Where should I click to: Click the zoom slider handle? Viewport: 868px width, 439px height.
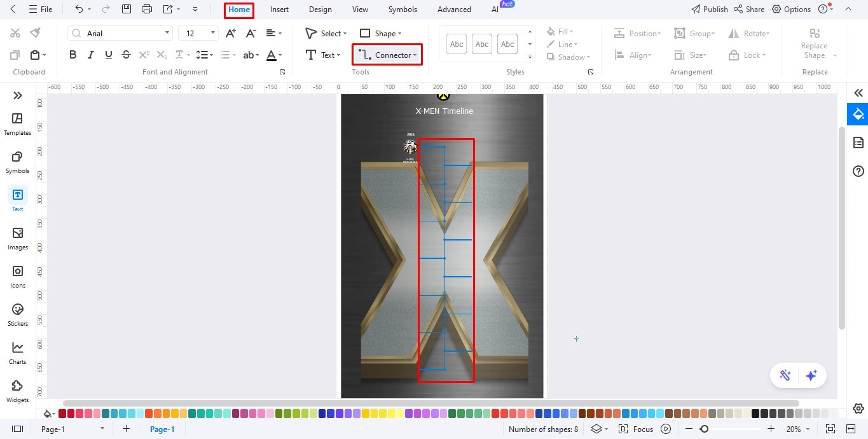(704, 429)
